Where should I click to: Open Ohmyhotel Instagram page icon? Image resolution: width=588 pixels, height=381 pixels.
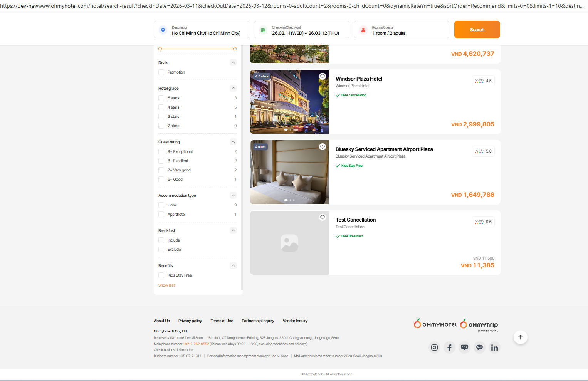[434, 347]
